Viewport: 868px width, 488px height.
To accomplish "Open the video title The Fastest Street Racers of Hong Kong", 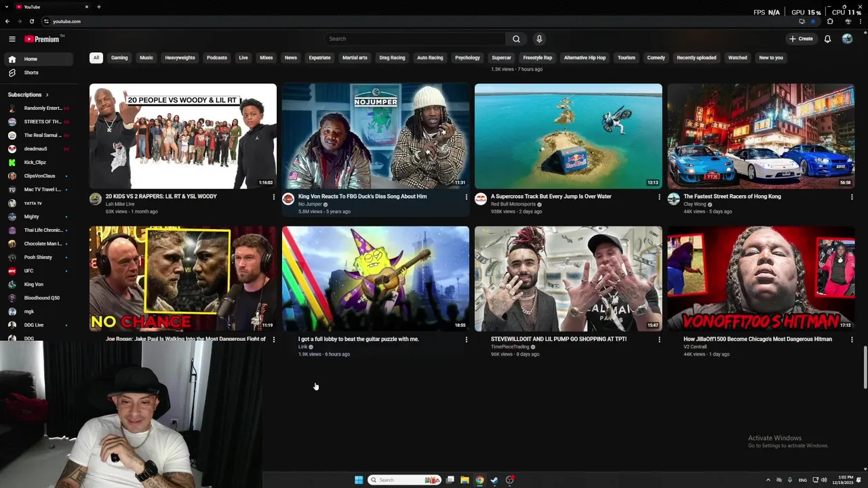I will tap(732, 197).
